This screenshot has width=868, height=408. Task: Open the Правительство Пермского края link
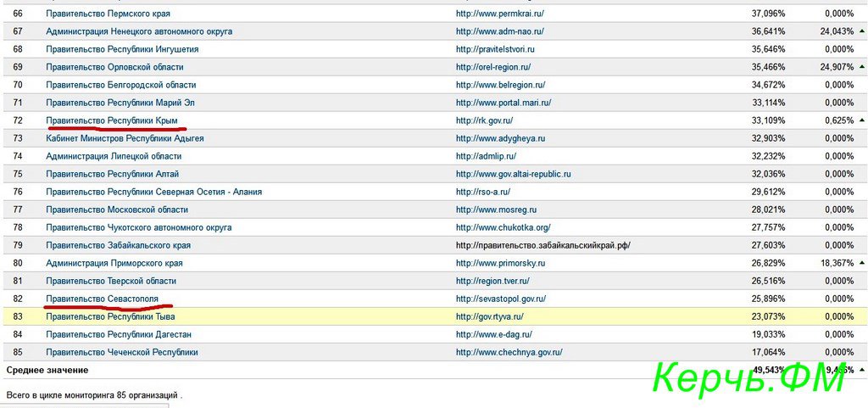pos(114,14)
